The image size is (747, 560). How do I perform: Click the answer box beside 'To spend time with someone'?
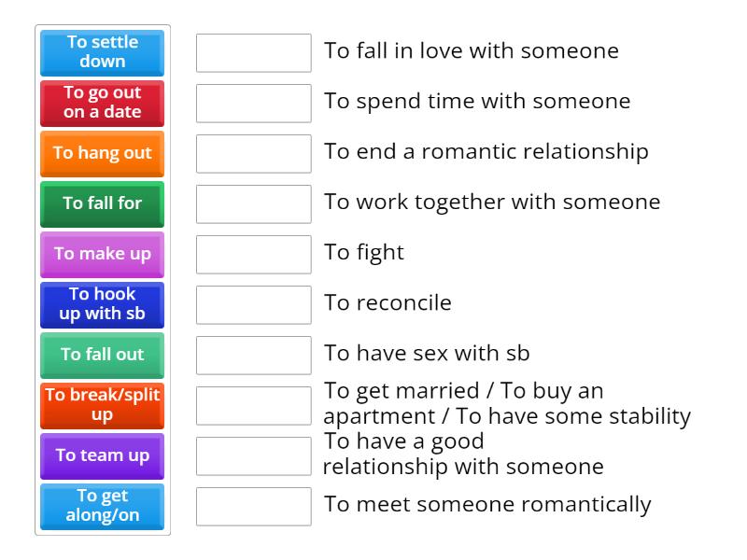pos(253,103)
